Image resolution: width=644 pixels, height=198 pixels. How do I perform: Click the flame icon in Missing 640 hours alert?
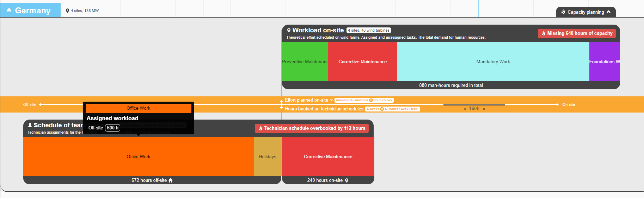click(x=544, y=33)
